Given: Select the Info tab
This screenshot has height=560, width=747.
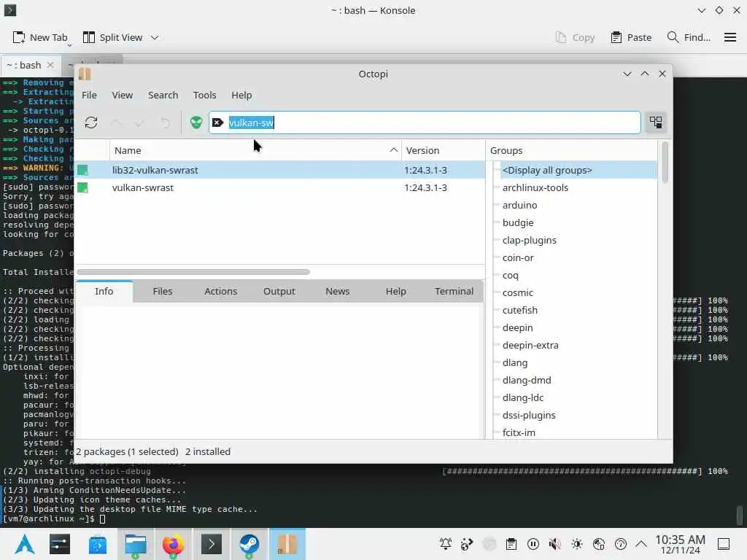Looking at the screenshot, I should pyautogui.click(x=104, y=291).
